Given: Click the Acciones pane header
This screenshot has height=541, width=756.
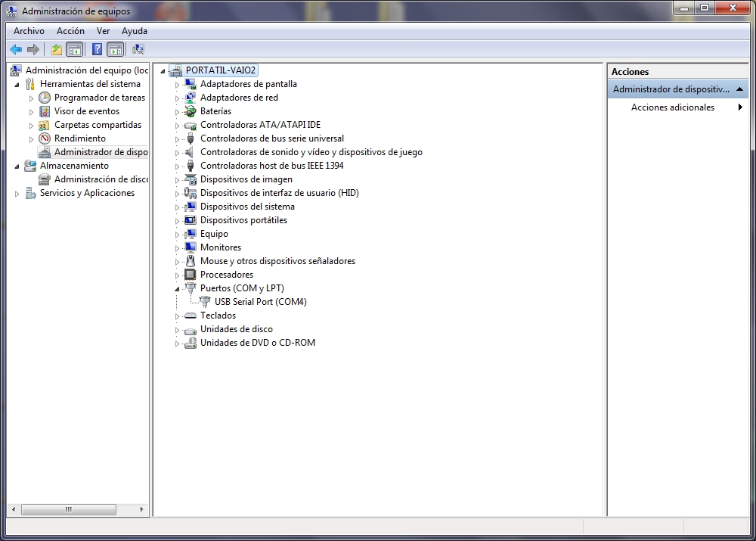Looking at the screenshot, I should [677, 71].
